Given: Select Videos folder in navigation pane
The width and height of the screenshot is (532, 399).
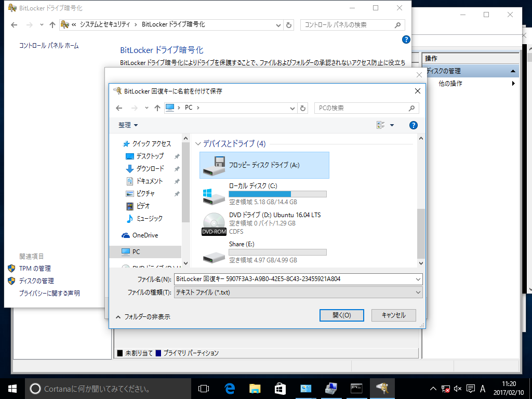Looking at the screenshot, I should click(x=138, y=206).
